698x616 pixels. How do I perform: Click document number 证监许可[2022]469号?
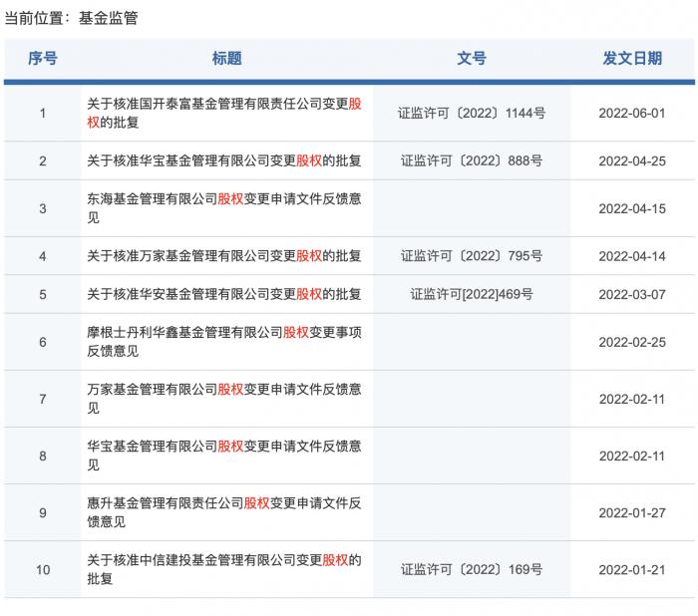point(471,294)
